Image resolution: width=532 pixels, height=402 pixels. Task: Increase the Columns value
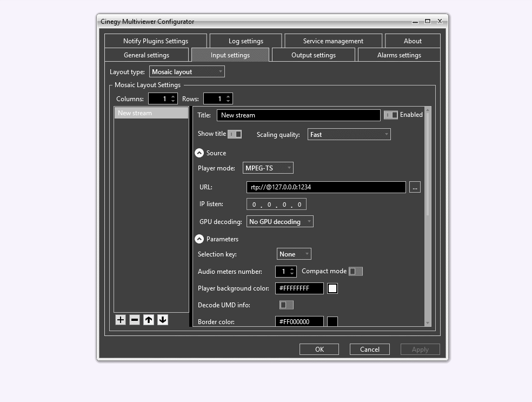pyautogui.click(x=173, y=96)
